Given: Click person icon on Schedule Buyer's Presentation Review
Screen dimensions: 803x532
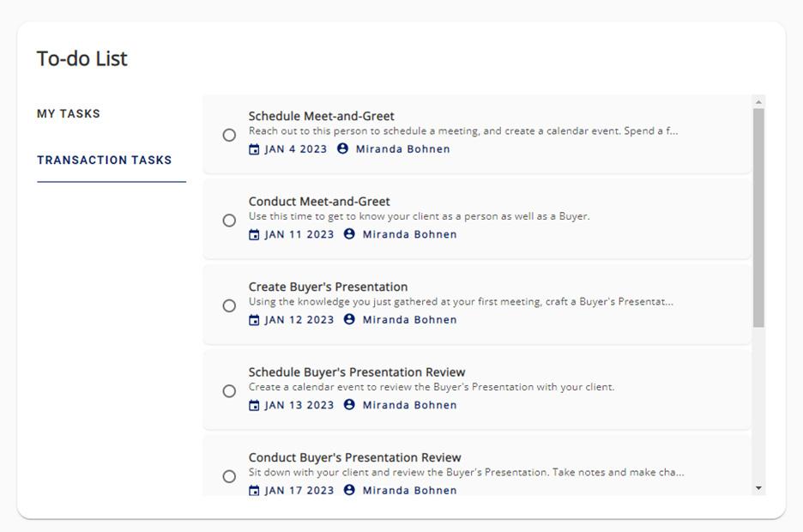Looking at the screenshot, I should tap(349, 404).
